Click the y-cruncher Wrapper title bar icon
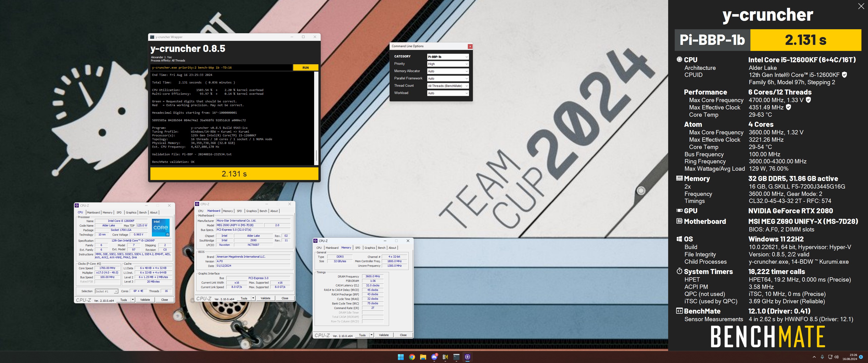The height and width of the screenshot is (363, 868). click(152, 37)
